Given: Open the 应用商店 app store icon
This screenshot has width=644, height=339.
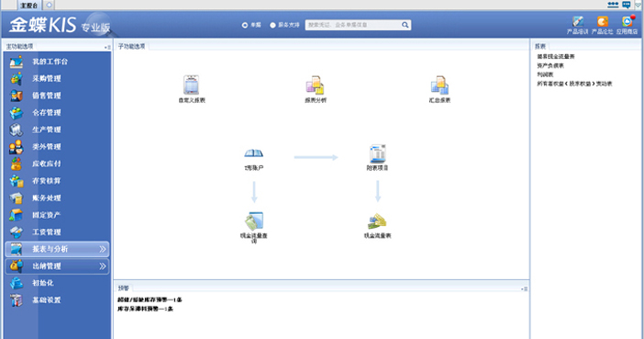Looking at the screenshot, I should [x=627, y=21].
